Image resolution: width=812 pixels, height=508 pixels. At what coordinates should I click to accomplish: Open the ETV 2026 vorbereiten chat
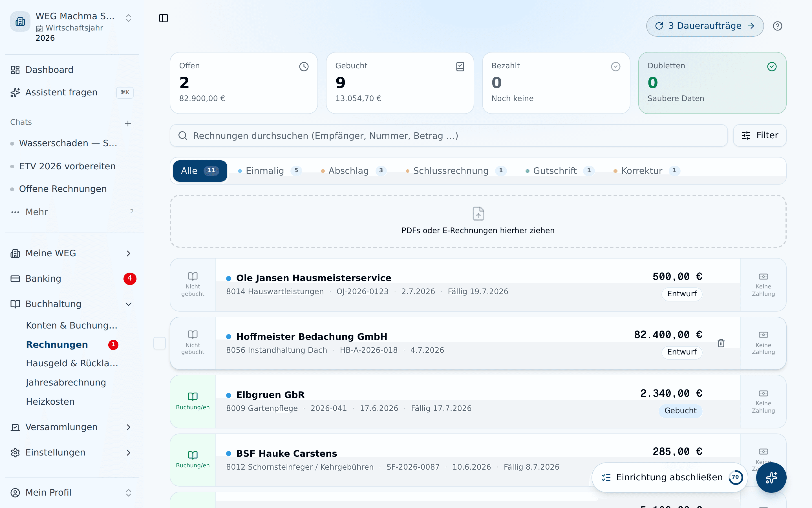tap(67, 166)
